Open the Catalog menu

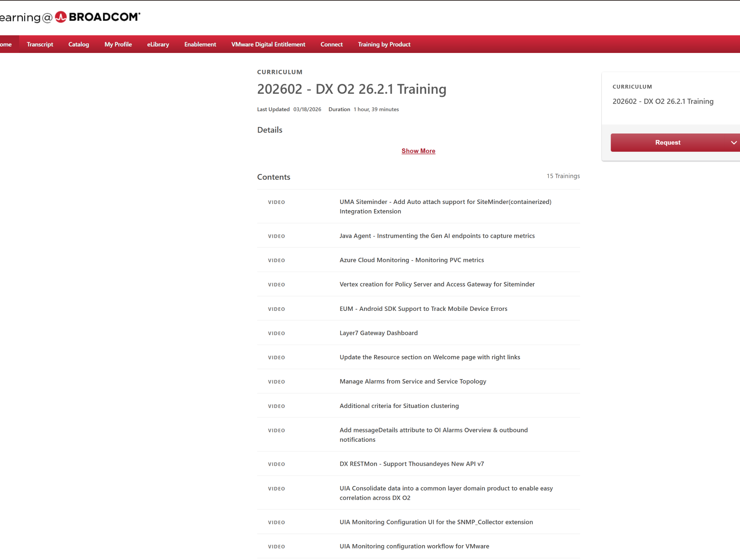(79, 44)
